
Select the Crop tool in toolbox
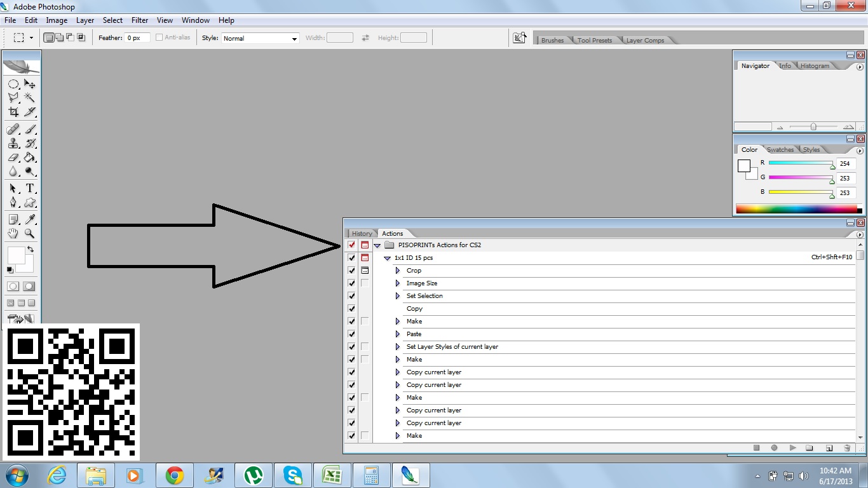click(x=13, y=112)
